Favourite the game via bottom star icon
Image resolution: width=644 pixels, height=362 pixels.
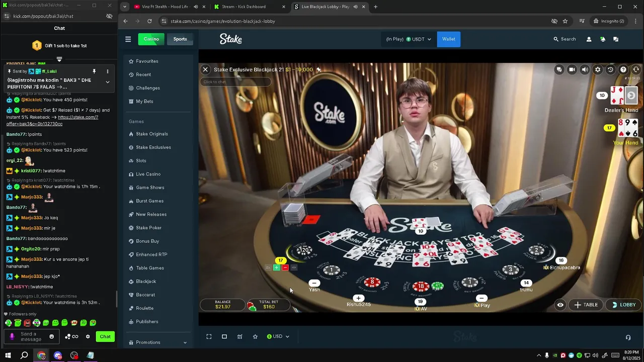pyautogui.click(x=255, y=336)
